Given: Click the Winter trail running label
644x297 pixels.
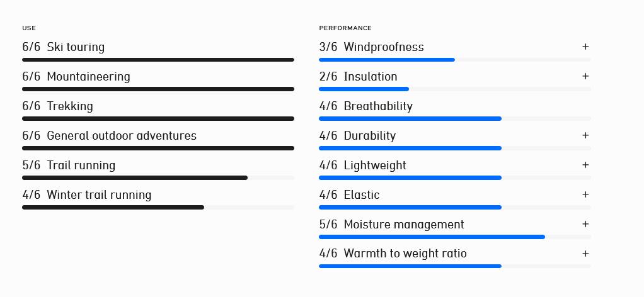Looking at the screenshot, I should click(99, 195).
